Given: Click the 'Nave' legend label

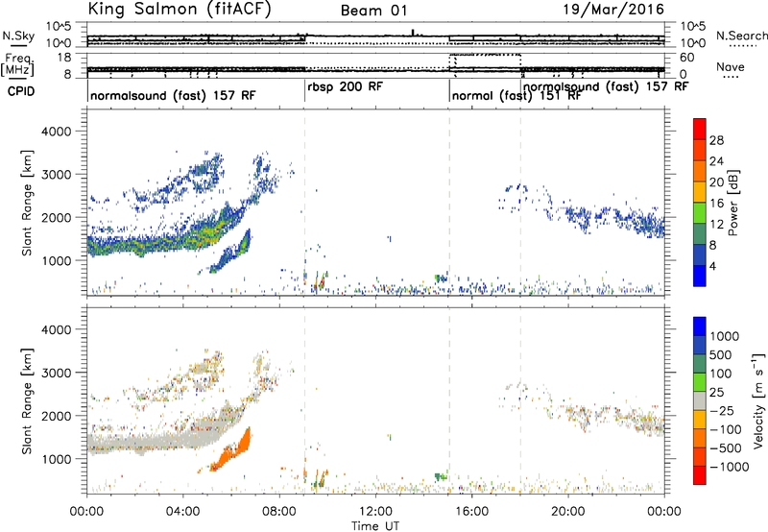Looking at the screenshot, I should [x=731, y=66].
